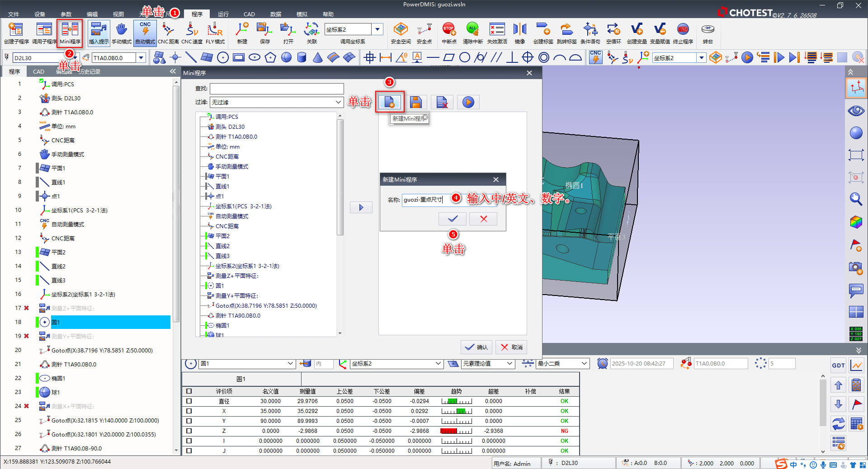Image resolution: width=868 pixels, height=469 pixels.
Task: Click the red 终止程序 END icon
Action: coord(683,33)
